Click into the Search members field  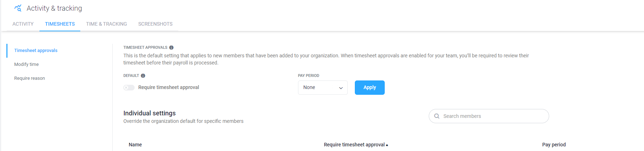click(489, 116)
